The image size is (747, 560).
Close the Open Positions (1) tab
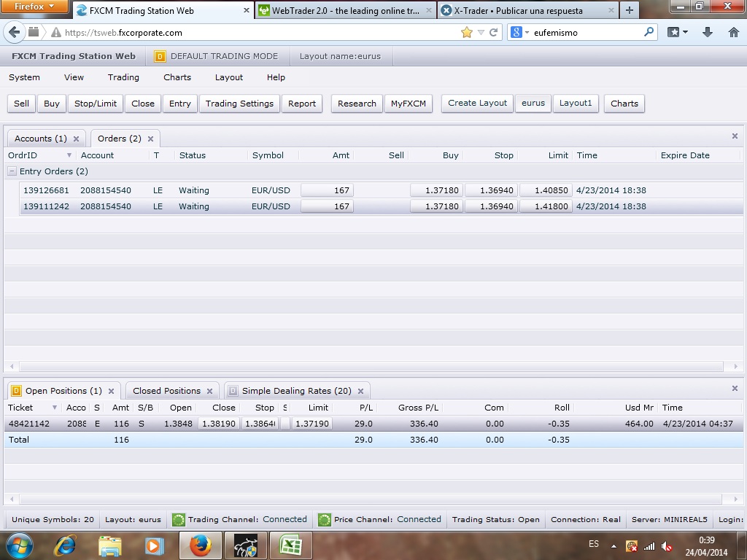pyautogui.click(x=112, y=391)
